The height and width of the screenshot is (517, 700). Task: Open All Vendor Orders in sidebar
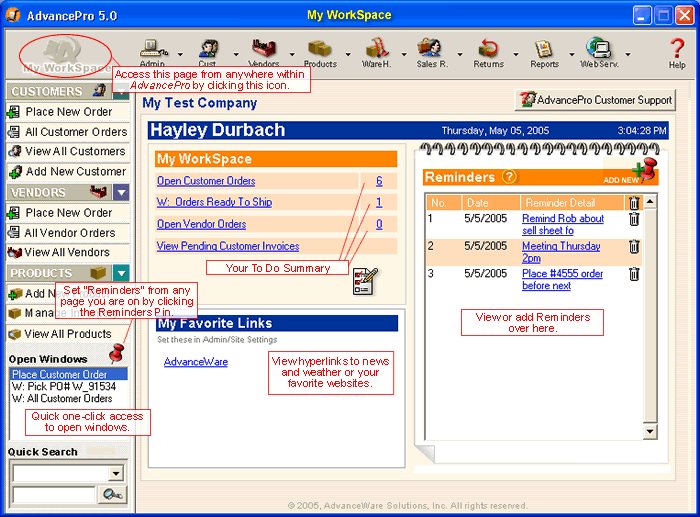(x=68, y=233)
